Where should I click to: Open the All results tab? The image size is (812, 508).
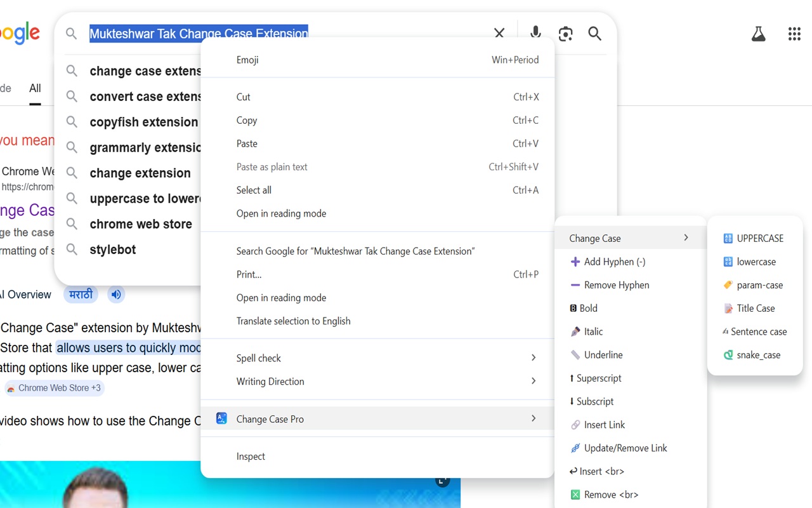coord(35,88)
